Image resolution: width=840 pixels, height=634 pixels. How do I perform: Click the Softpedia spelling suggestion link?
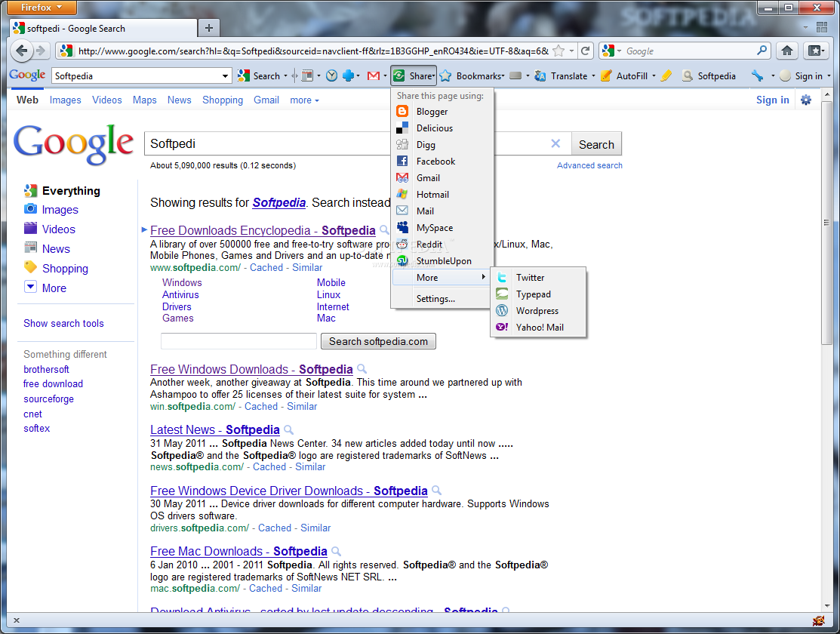tap(279, 202)
